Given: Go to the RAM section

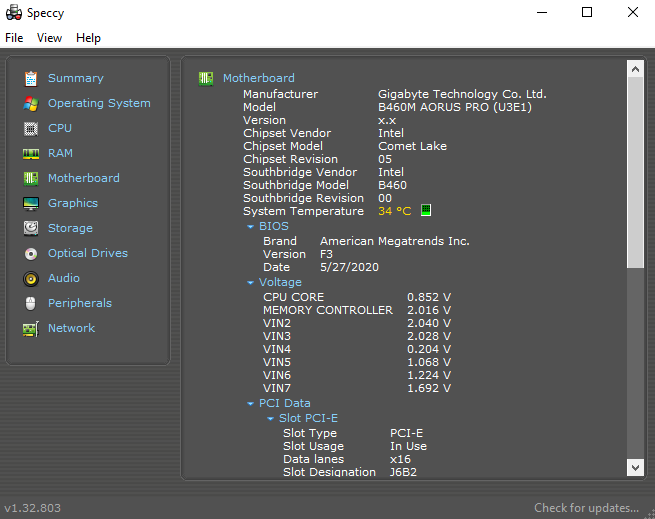Looking at the screenshot, I should (x=60, y=153).
